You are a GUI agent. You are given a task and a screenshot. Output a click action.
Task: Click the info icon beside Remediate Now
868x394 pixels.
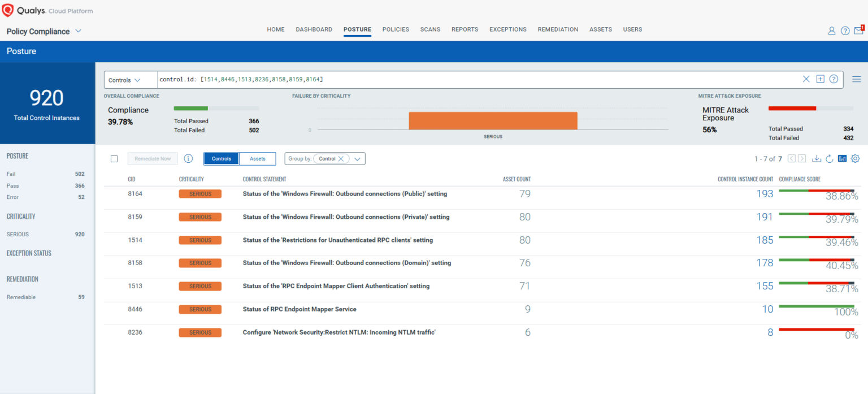point(189,159)
